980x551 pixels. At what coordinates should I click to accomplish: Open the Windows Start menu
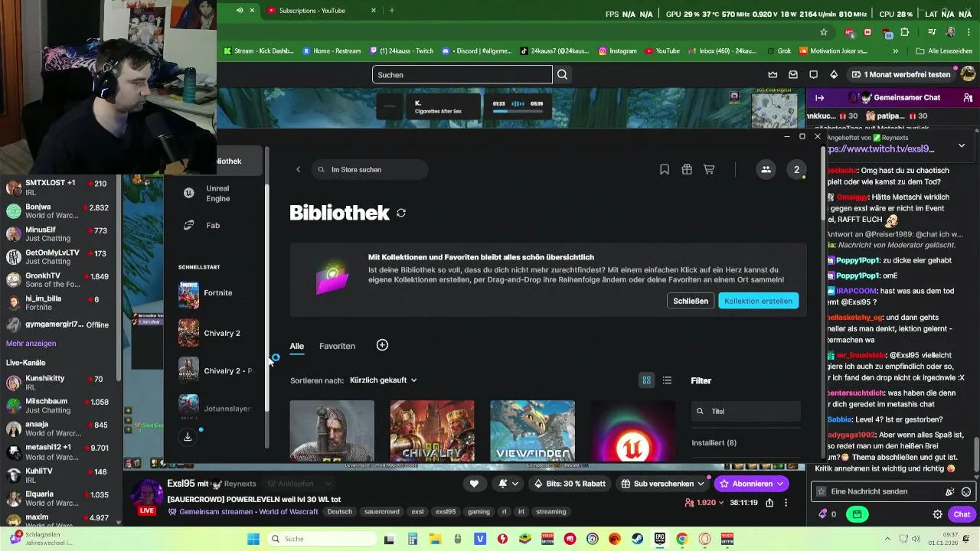pyautogui.click(x=253, y=539)
